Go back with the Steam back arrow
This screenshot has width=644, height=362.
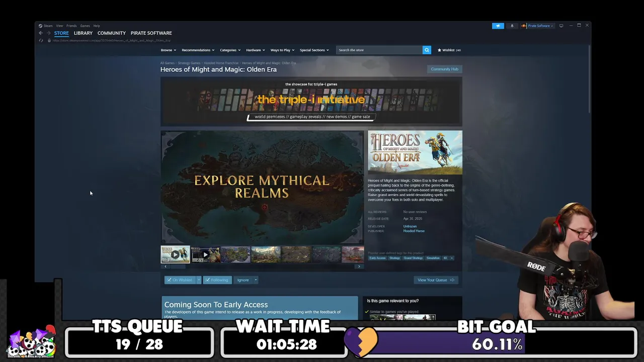click(41, 33)
